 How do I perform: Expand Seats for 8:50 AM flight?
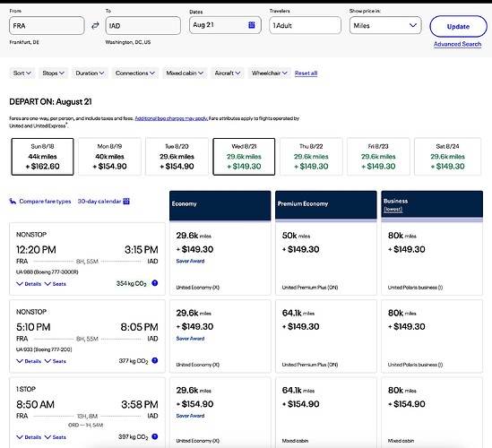(x=56, y=437)
